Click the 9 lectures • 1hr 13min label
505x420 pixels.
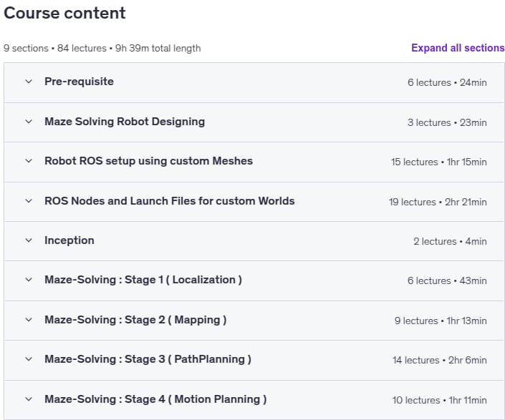click(441, 321)
